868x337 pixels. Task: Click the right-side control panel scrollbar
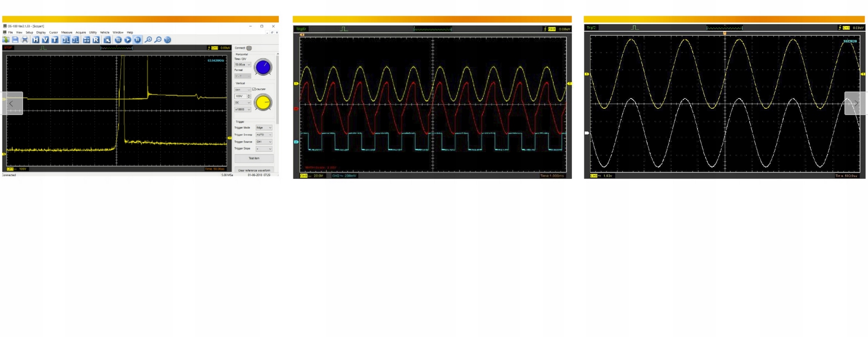(277, 88)
